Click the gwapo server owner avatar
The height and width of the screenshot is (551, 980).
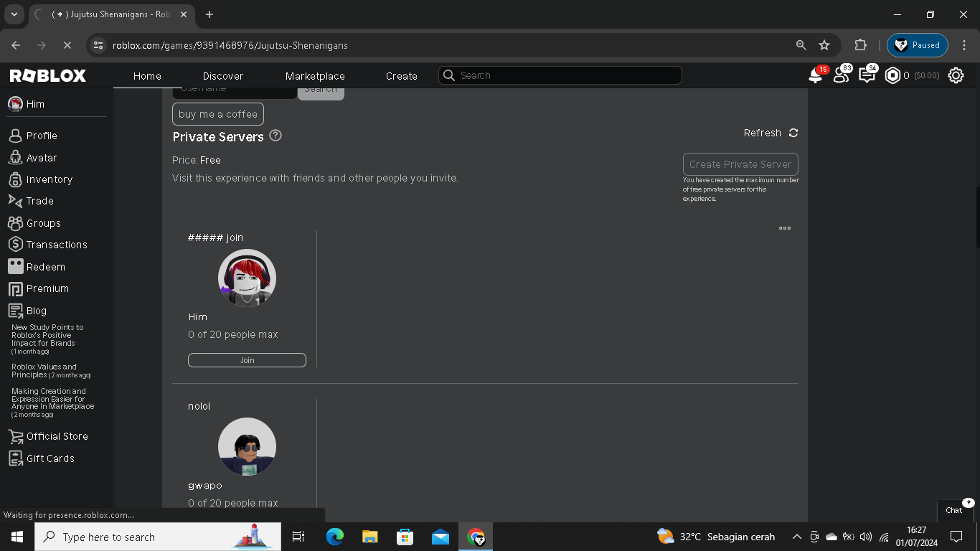point(247,447)
